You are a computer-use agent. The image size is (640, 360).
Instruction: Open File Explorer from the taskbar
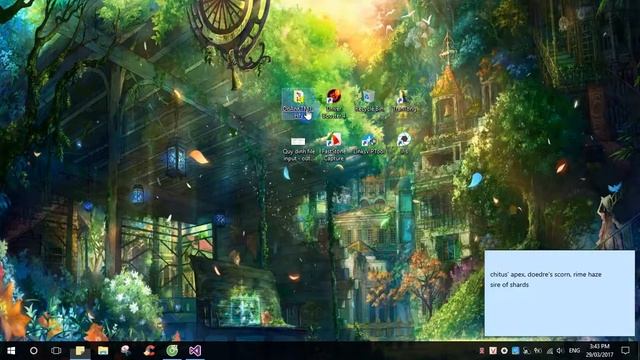click(x=103, y=351)
